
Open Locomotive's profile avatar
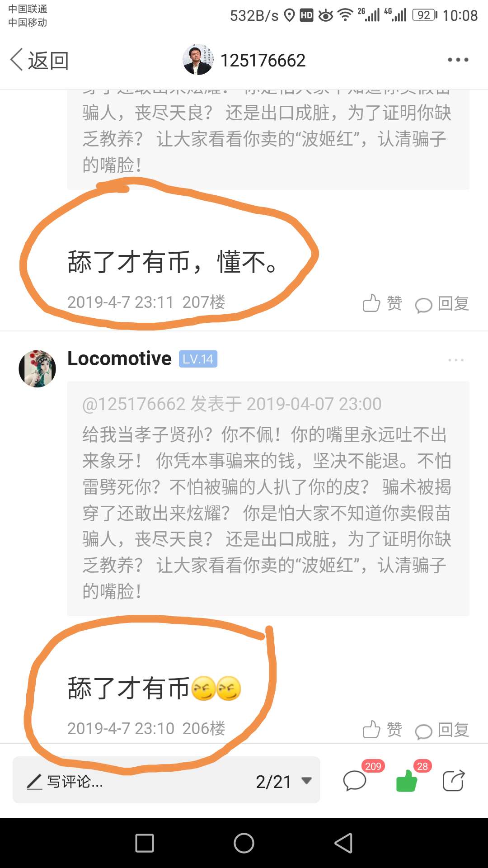click(37, 368)
